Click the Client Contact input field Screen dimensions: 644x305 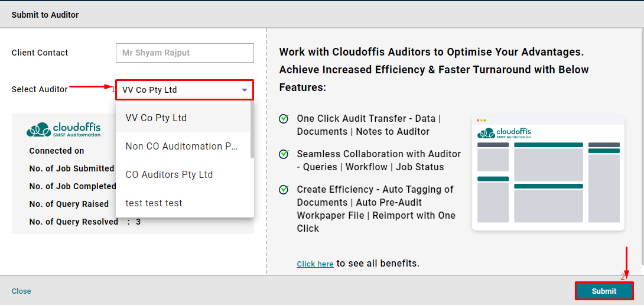(184, 53)
